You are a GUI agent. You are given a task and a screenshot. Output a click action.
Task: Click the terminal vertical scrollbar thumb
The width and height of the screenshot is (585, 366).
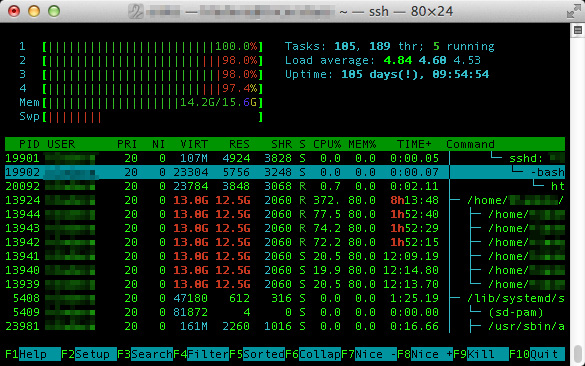point(578,354)
